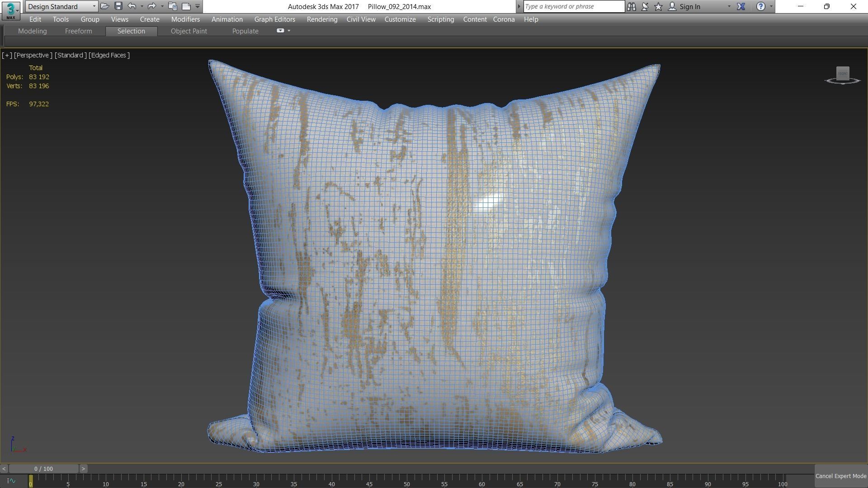Expand the Help dropdown arrow
Image resolution: width=868 pixels, height=488 pixels.
(771, 6)
